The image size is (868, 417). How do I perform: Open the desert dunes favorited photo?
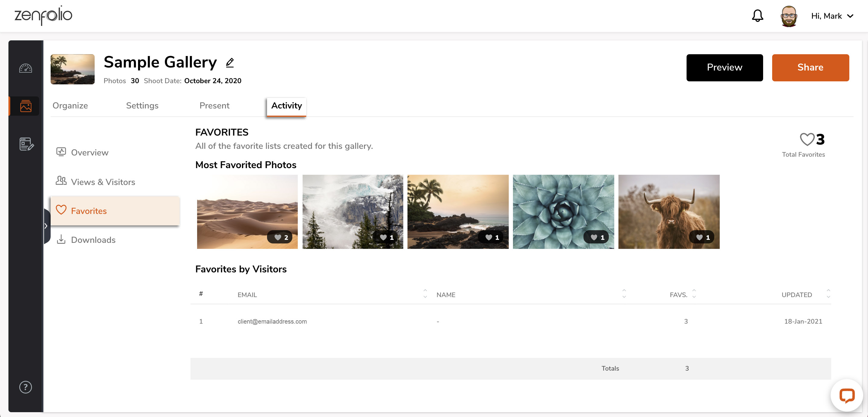coord(247,212)
